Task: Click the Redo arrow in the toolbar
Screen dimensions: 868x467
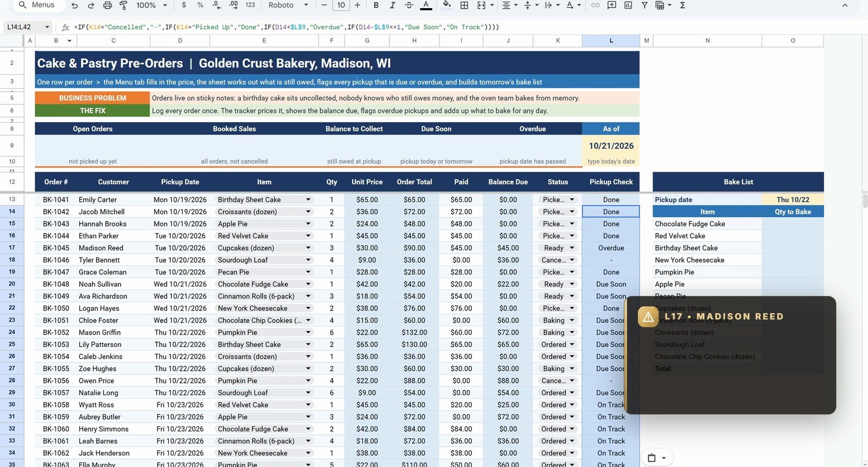Action: (x=91, y=5)
